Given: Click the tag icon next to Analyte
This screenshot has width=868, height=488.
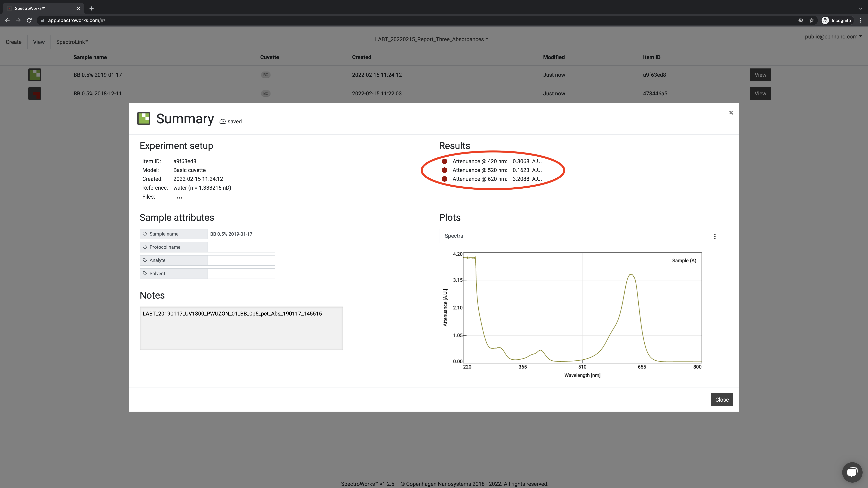Looking at the screenshot, I should pos(145,260).
